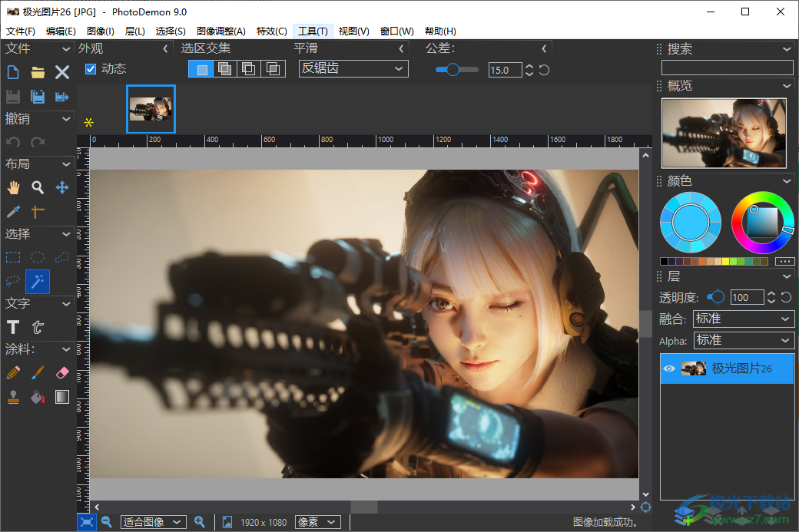Open the 像素 unit dropdown
The image size is (799, 532).
317,522
